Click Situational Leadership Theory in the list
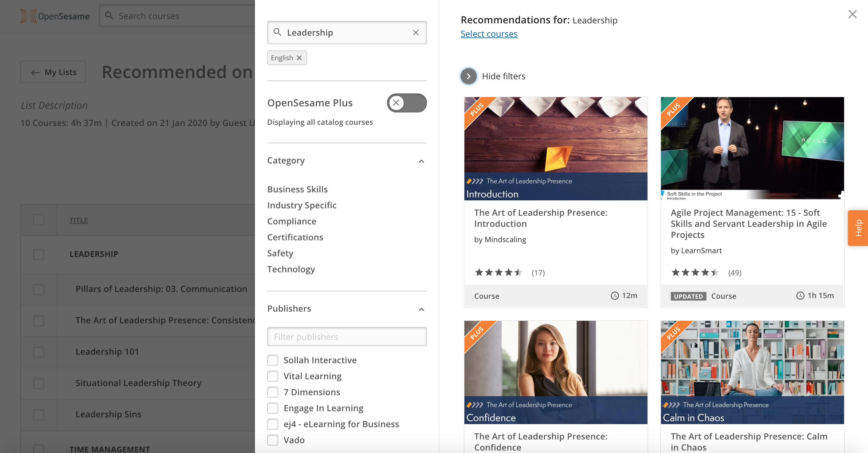Viewport: 868px width, 453px height. [138, 383]
